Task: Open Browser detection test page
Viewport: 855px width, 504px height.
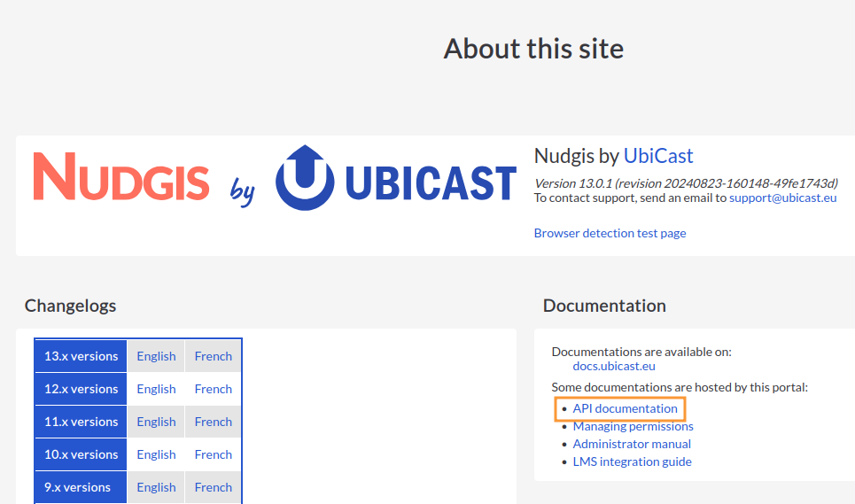Action: [610, 233]
